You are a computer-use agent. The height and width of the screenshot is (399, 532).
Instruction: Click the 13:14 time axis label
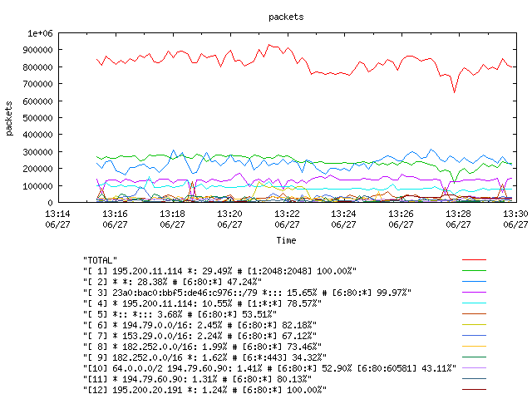(x=57, y=219)
